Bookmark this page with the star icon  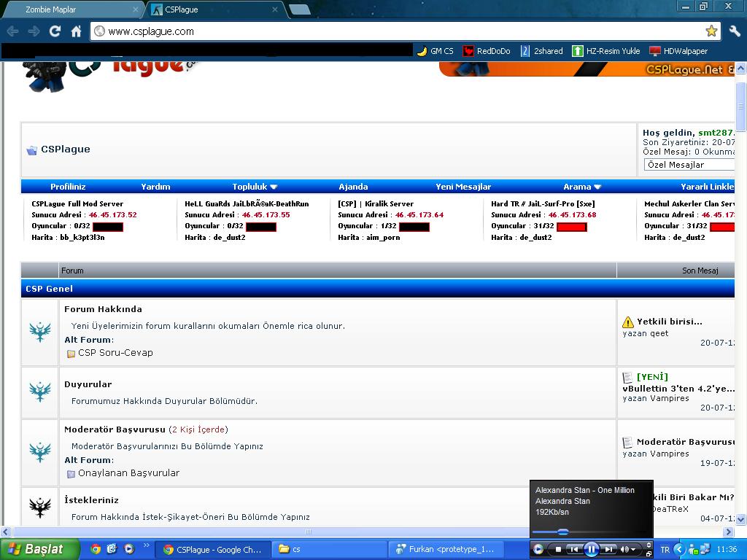pos(711,31)
